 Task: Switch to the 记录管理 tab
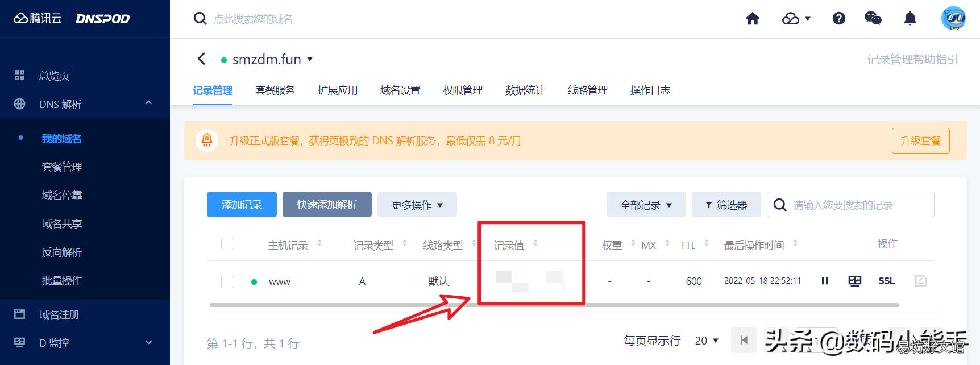click(x=213, y=90)
